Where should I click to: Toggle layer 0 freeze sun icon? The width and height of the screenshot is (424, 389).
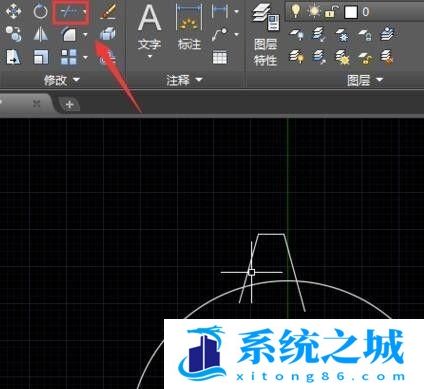click(313, 11)
